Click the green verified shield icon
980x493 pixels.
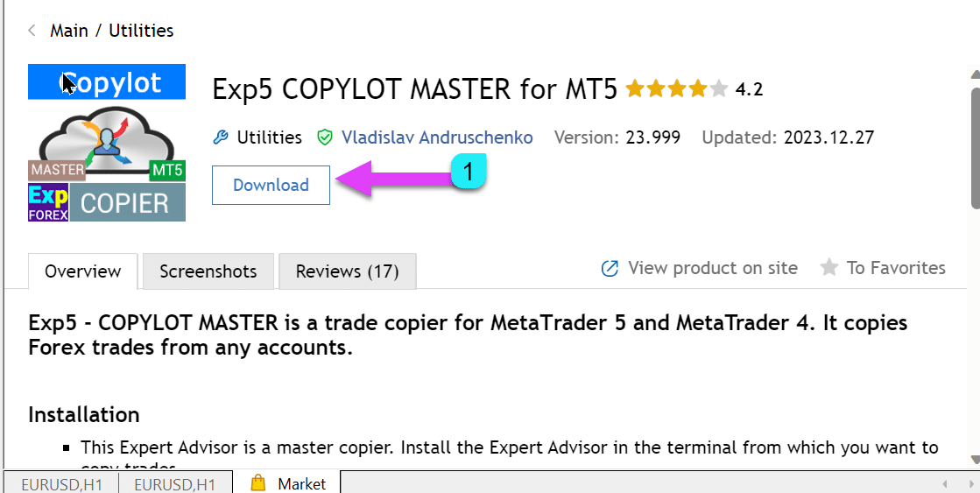pyautogui.click(x=325, y=137)
